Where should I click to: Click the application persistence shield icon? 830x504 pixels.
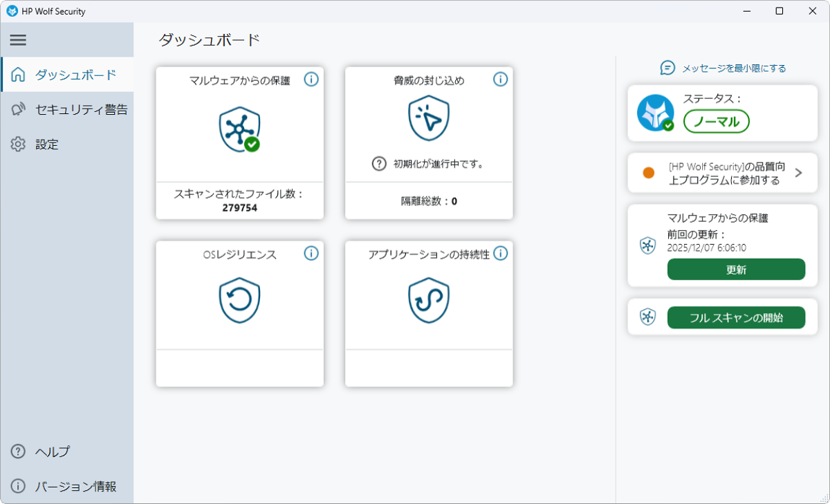tap(429, 300)
